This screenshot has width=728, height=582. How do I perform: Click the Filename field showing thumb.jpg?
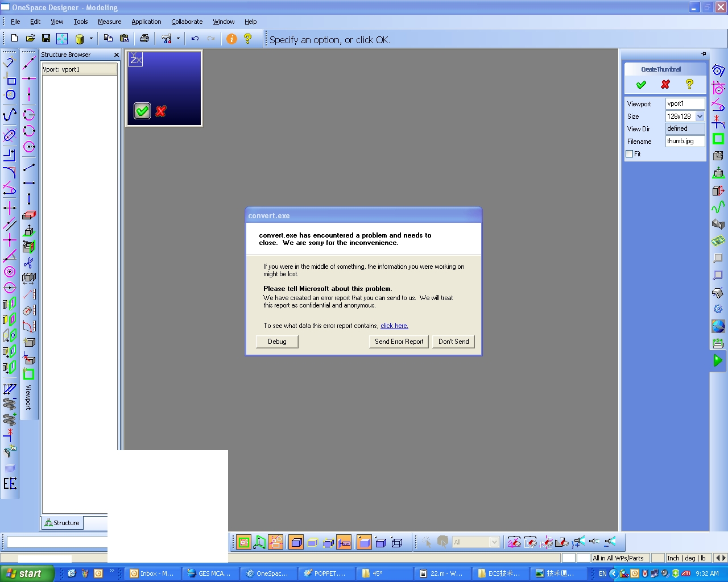(684, 141)
